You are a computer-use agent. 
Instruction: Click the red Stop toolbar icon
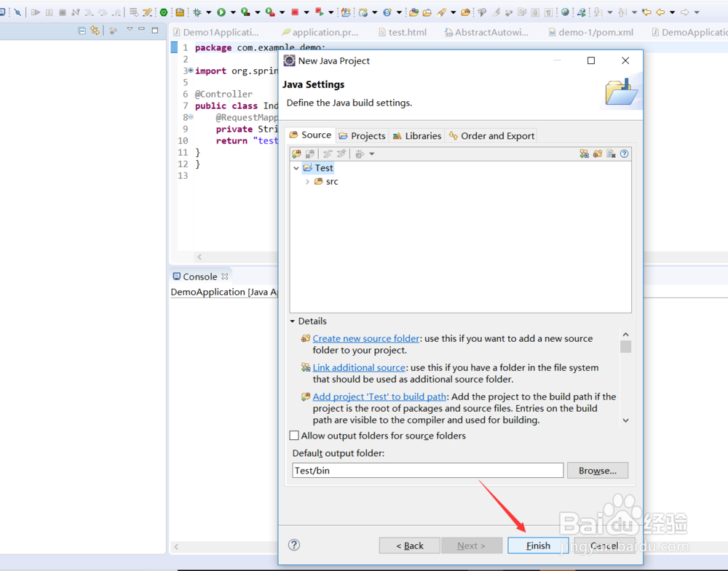click(295, 12)
